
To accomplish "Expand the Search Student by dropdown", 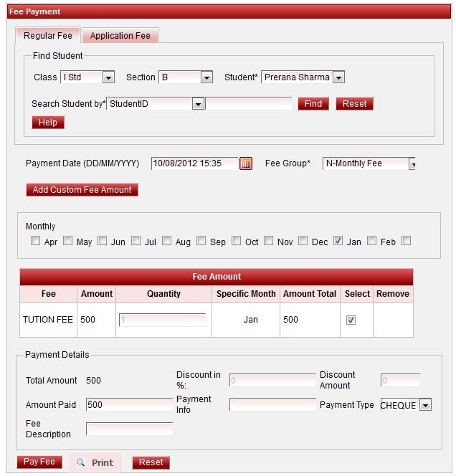I will pyautogui.click(x=198, y=104).
